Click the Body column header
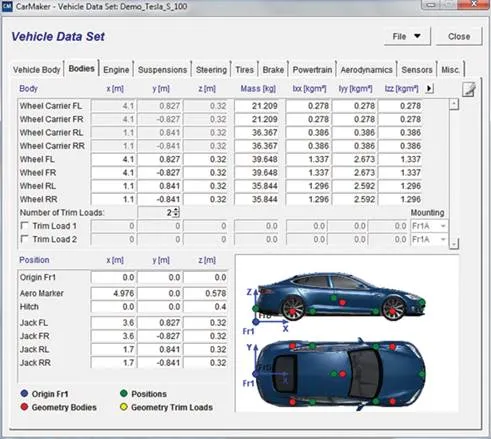491x439 pixels. click(x=28, y=89)
